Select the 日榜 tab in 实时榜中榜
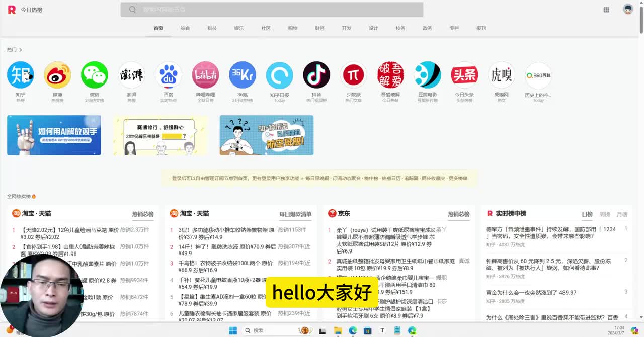The height and width of the screenshot is (337, 644). tap(587, 214)
